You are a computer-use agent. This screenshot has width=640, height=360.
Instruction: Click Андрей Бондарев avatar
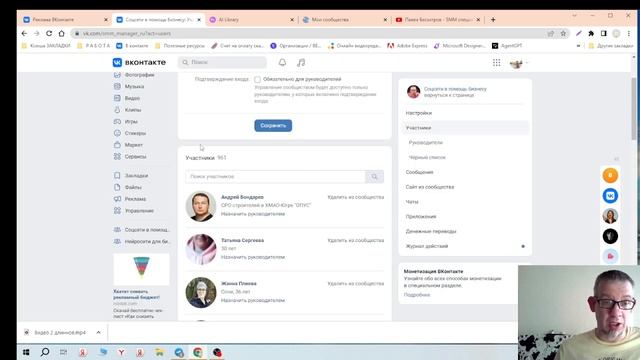click(x=200, y=206)
